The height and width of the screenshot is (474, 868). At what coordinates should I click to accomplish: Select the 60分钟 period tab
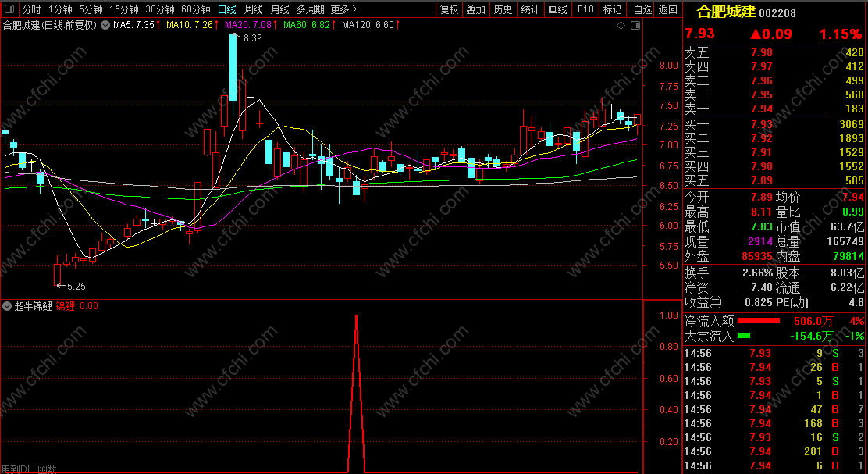196,9
